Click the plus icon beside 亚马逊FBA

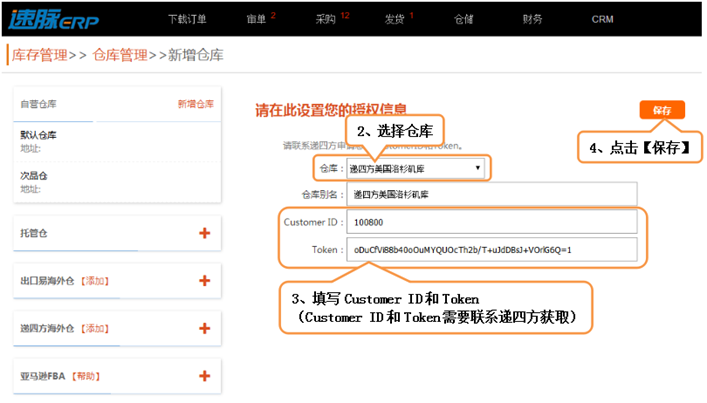[x=204, y=376]
